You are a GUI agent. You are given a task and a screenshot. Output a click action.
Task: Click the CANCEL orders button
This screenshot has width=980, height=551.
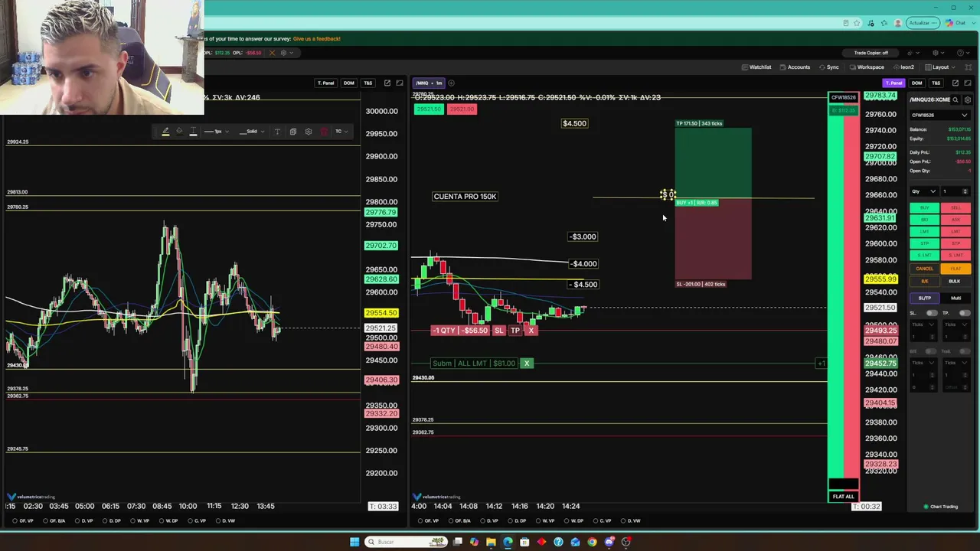tap(924, 269)
